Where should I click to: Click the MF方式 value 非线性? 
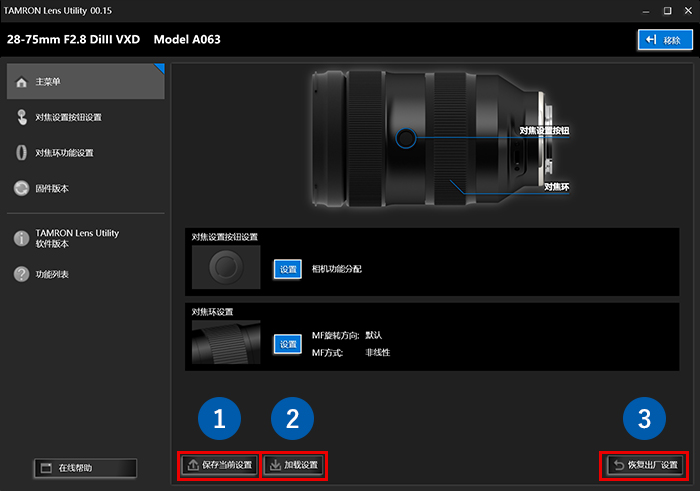378,353
